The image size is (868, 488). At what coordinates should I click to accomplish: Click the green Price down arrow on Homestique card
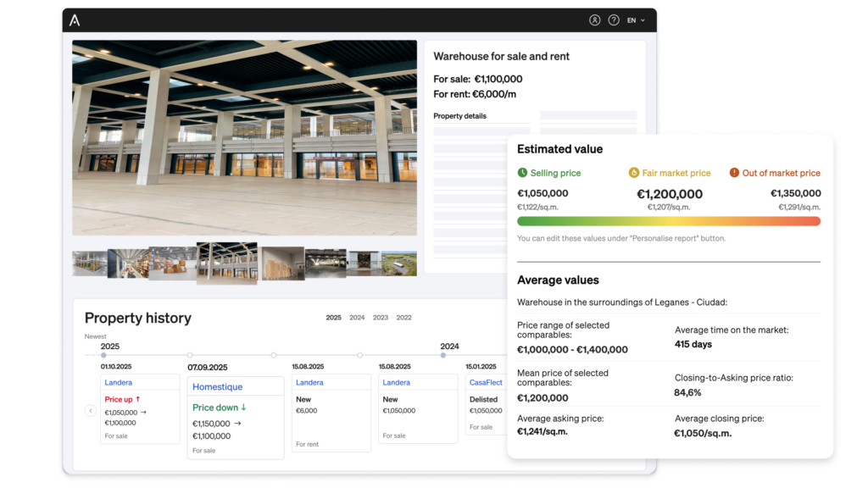243,407
